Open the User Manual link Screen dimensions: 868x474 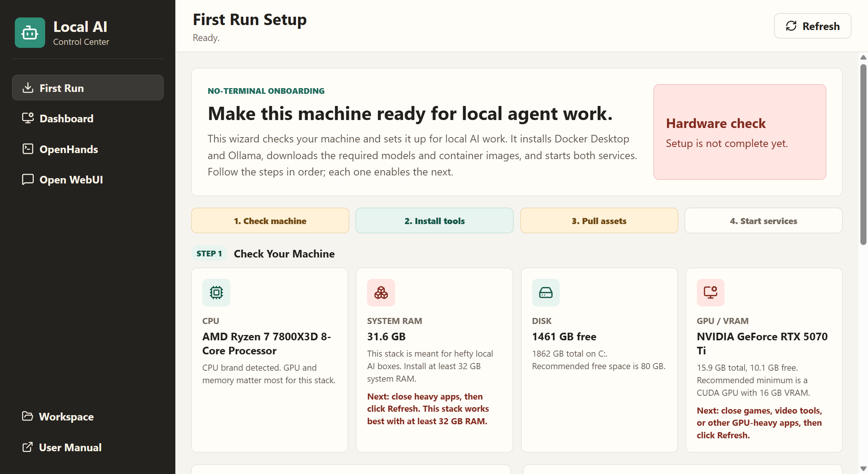88,447
